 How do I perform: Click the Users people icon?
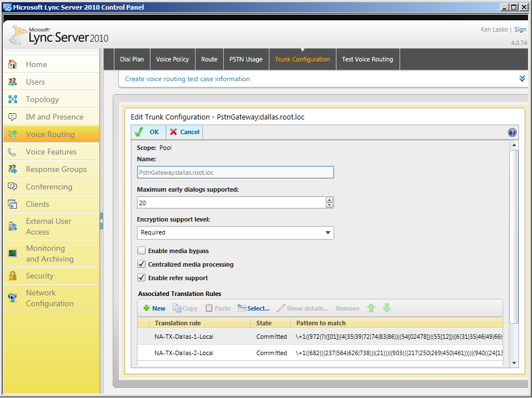[12, 82]
